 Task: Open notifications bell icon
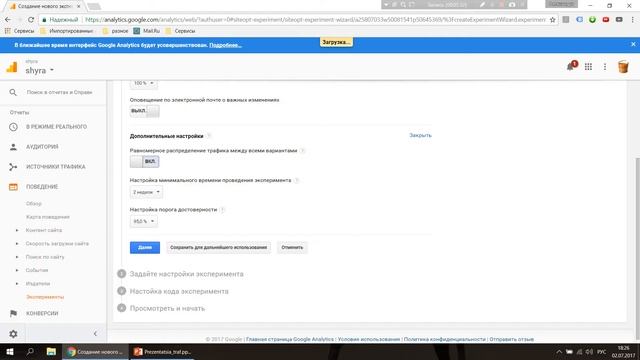click(571, 67)
